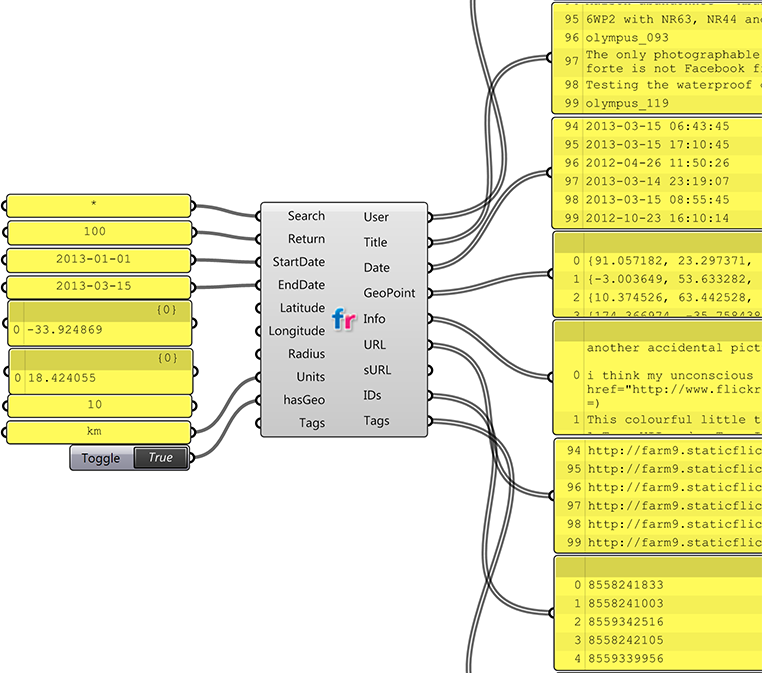
Task: Click the Longitude input parameter
Action: (x=297, y=331)
